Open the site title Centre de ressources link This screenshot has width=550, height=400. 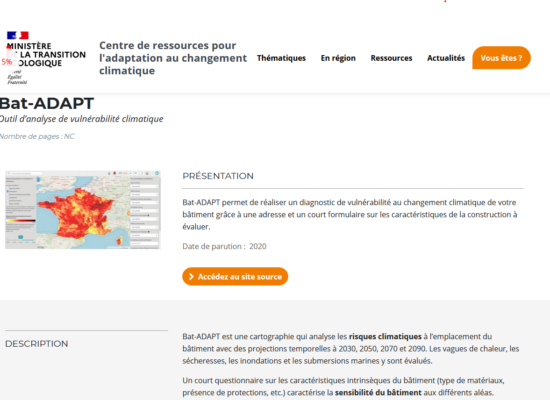click(173, 58)
